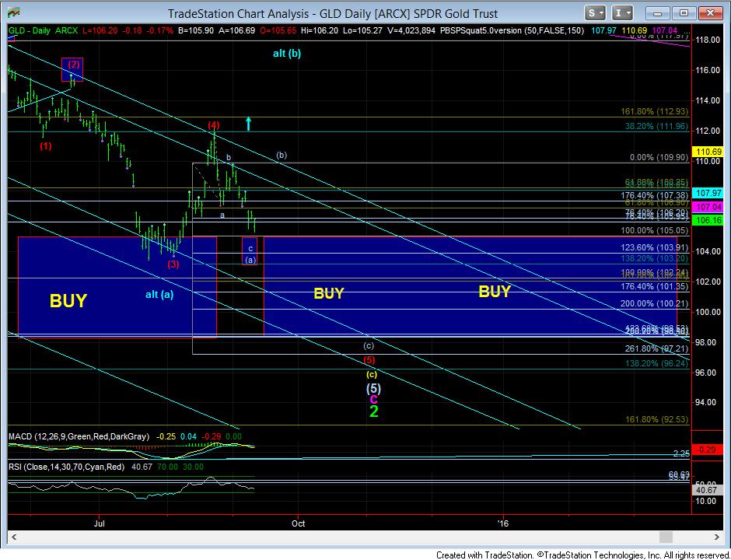
Task: Select the red (1) wave label
Action: pos(45,146)
